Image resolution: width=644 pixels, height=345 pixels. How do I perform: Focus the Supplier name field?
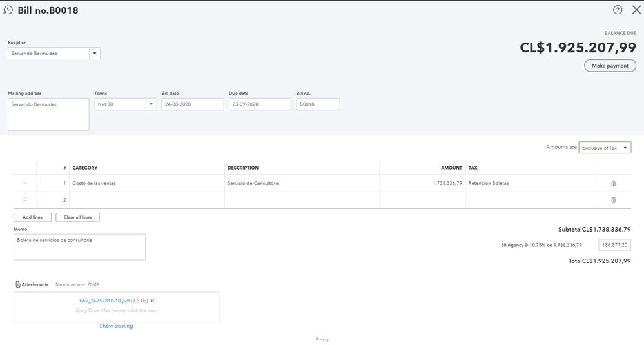[48, 53]
